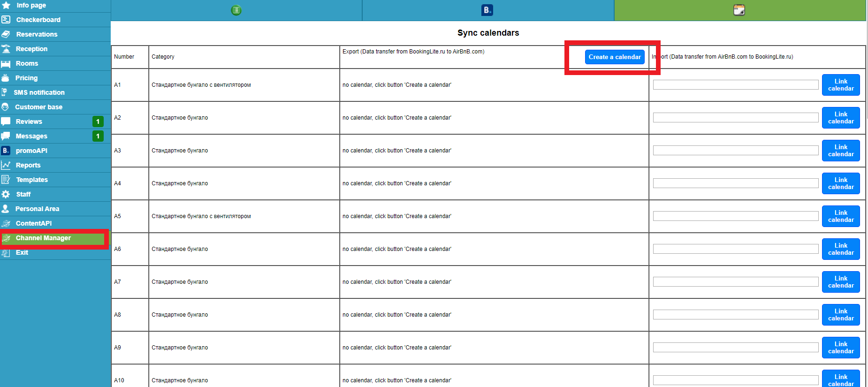Click the ContentAPI icon in sidebar
The width and height of the screenshot is (868, 387).
point(6,223)
